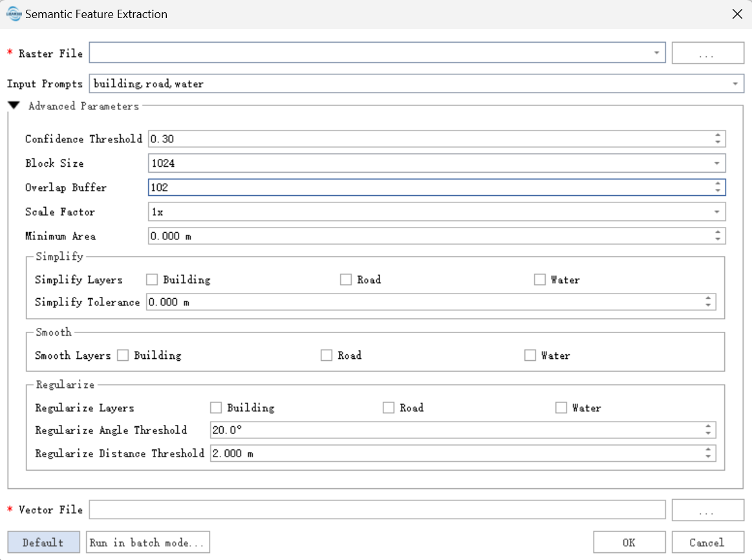Increase the Minimum Area value

tap(718, 232)
